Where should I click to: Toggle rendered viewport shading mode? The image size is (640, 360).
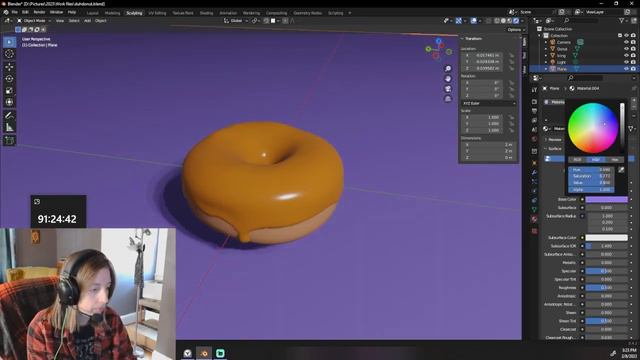click(x=516, y=20)
